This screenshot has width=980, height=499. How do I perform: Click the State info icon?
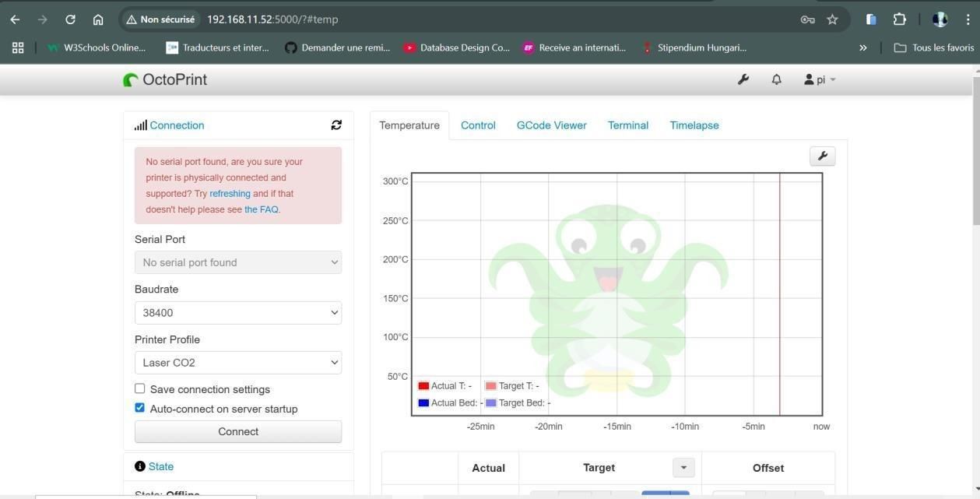[140, 466]
